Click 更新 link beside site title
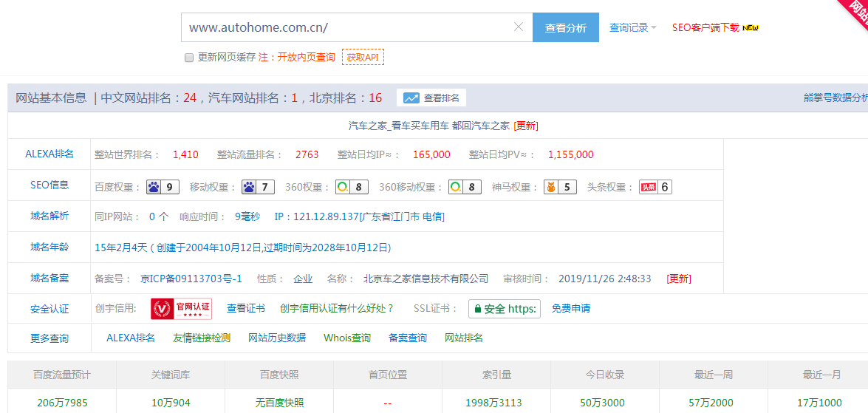This screenshot has height=413, width=868. (x=526, y=126)
